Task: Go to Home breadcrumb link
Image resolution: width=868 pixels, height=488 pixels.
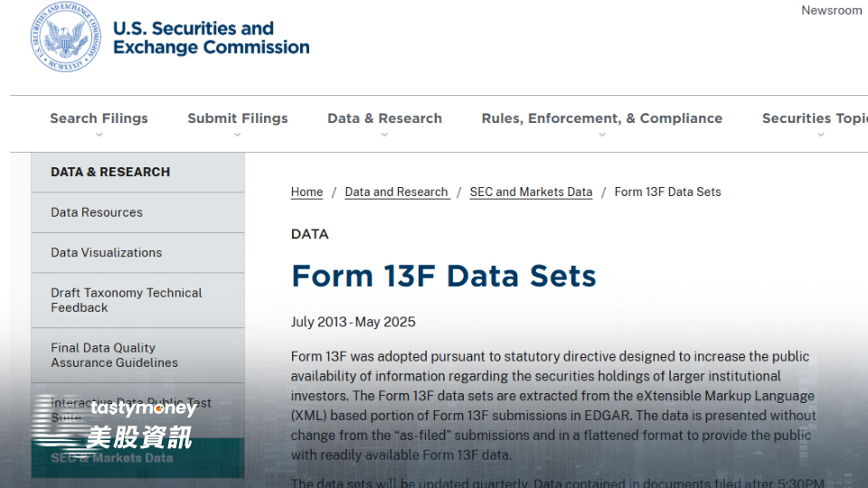Action: click(x=307, y=192)
